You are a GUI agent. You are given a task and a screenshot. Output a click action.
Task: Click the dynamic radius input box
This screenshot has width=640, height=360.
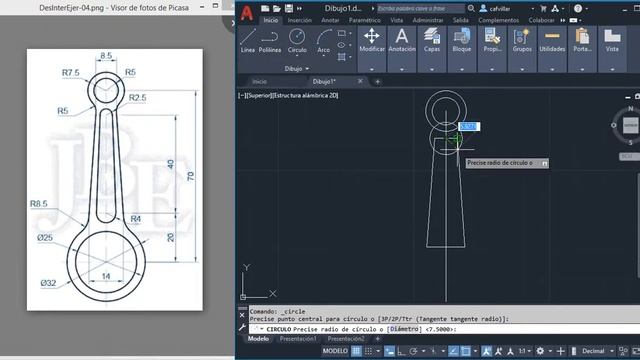click(x=469, y=127)
